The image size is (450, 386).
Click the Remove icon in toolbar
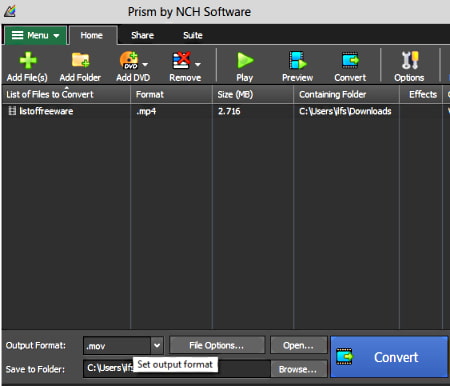pyautogui.click(x=181, y=60)
